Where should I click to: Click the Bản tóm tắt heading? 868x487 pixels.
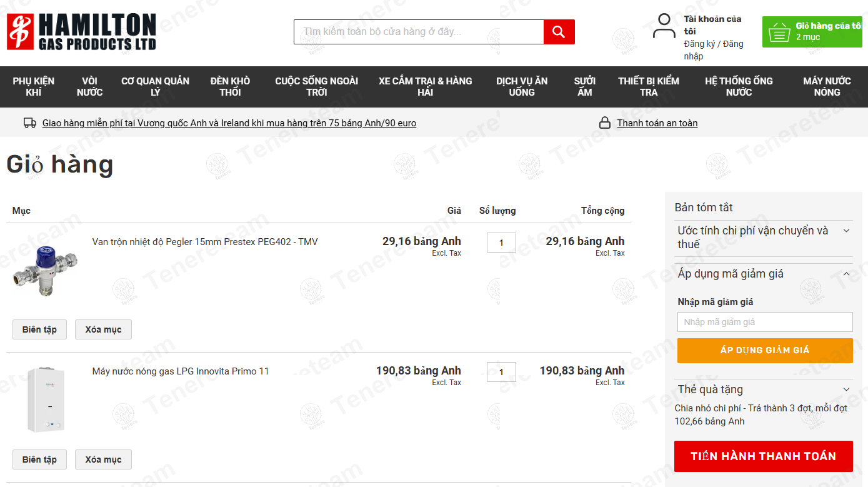point(704,208)
